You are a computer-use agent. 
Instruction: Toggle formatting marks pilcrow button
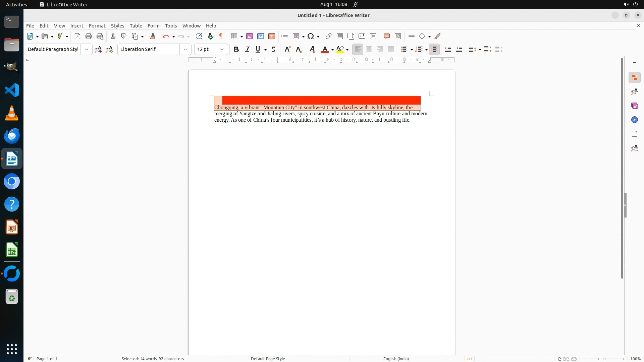pos(221,36)
